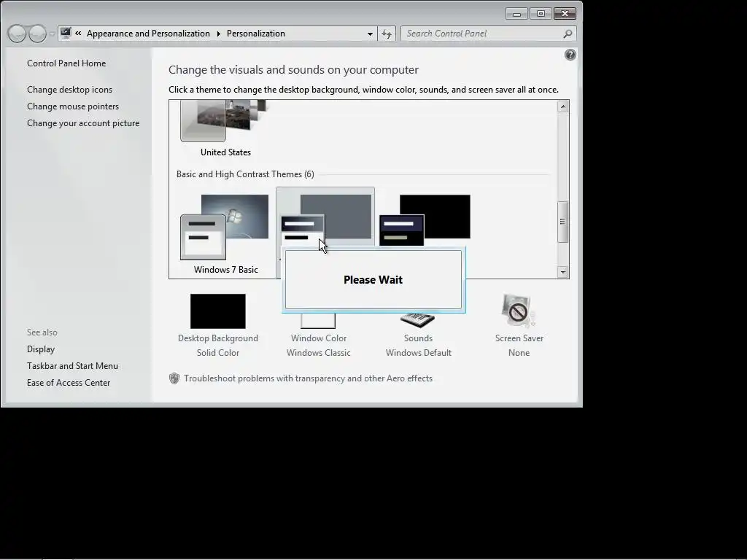Click the double chevron in address bar
This screenshot has width=747, height=560.
pos(78,34)
